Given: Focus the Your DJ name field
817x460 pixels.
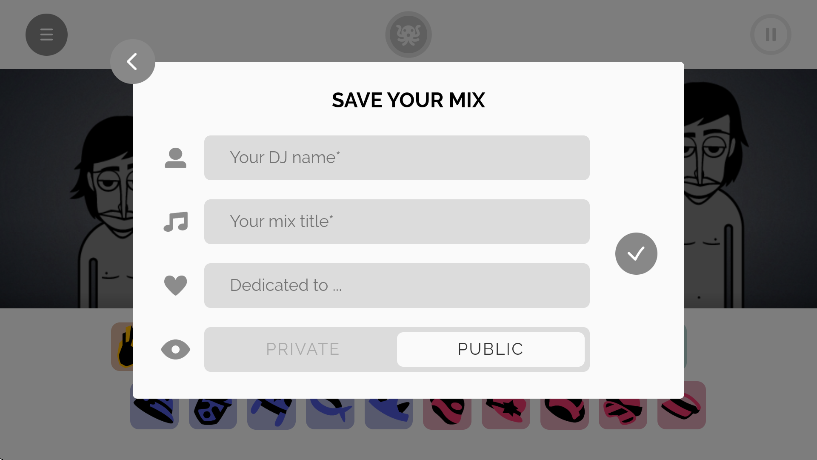Looking at the screenshot, I should coord(397,158).
